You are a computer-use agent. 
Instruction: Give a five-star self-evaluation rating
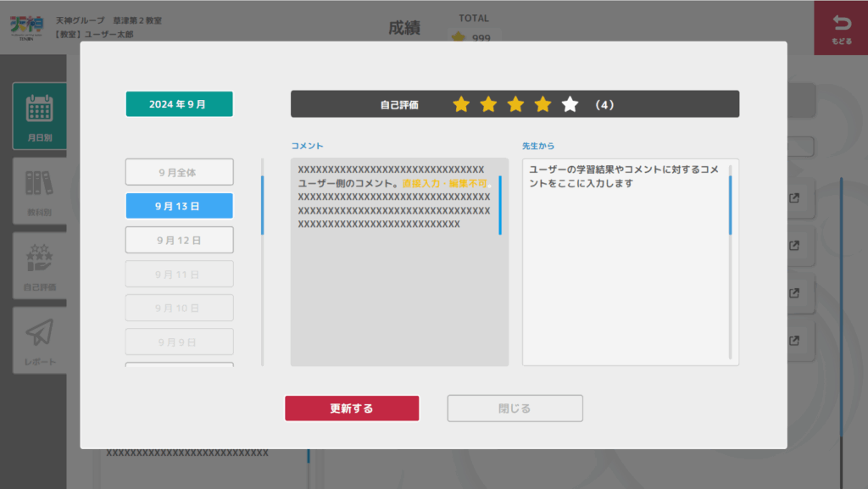click(x=570, y=104)
